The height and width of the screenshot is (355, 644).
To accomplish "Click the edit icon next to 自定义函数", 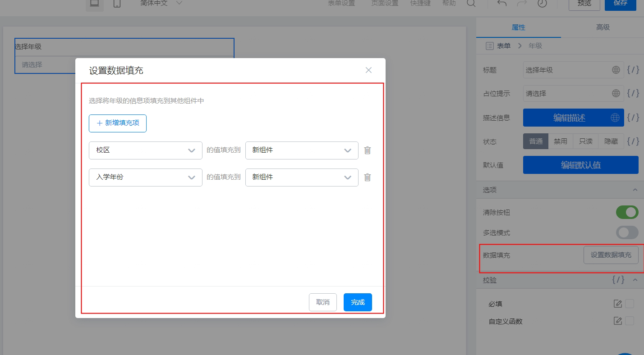I will pyautogui.click(x=618, y=321).
